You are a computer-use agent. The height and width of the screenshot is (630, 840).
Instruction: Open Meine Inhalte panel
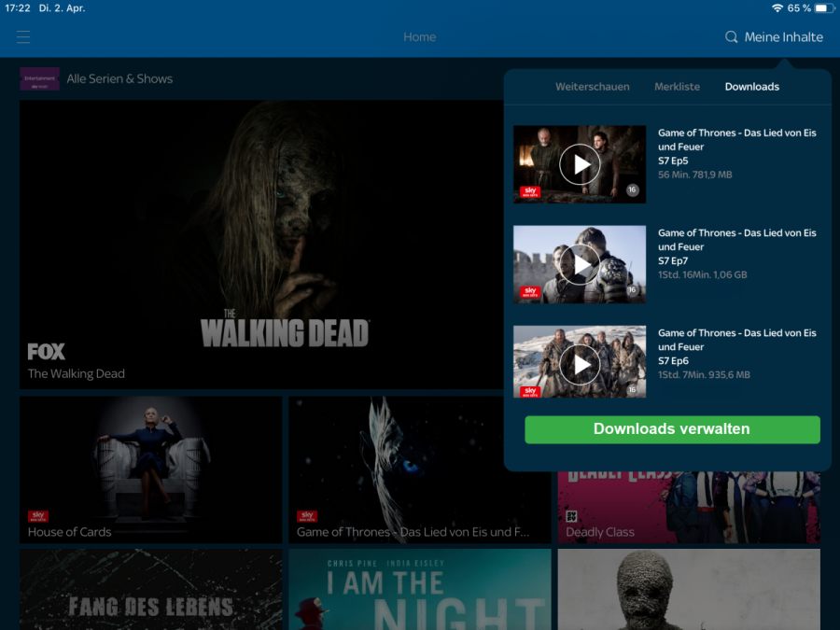point(783,37)
